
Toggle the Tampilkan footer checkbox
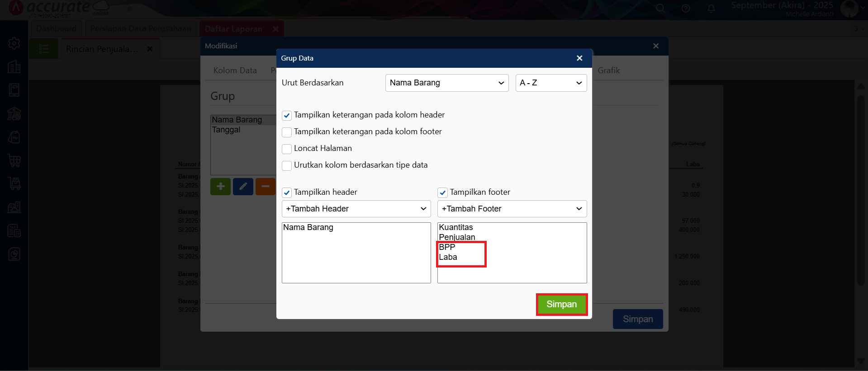point(442,193)
